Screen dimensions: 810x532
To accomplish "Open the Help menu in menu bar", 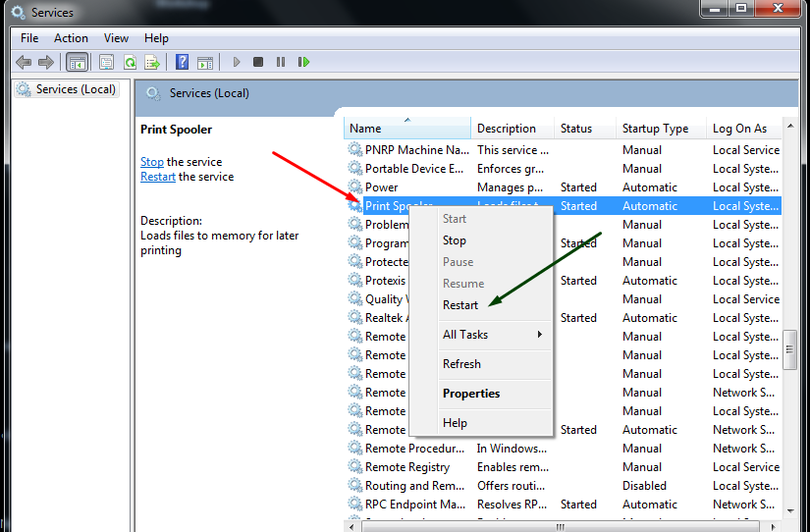I will (x=156, y=38).
